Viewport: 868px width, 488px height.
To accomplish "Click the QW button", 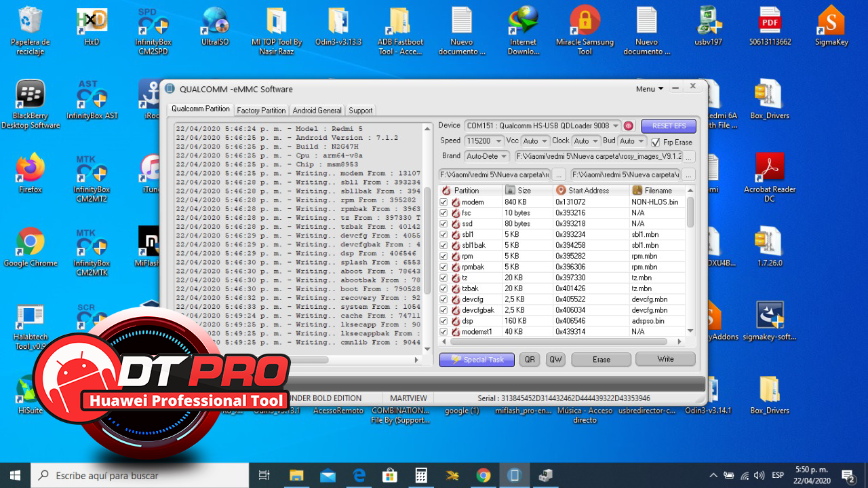I will (555, 360).
